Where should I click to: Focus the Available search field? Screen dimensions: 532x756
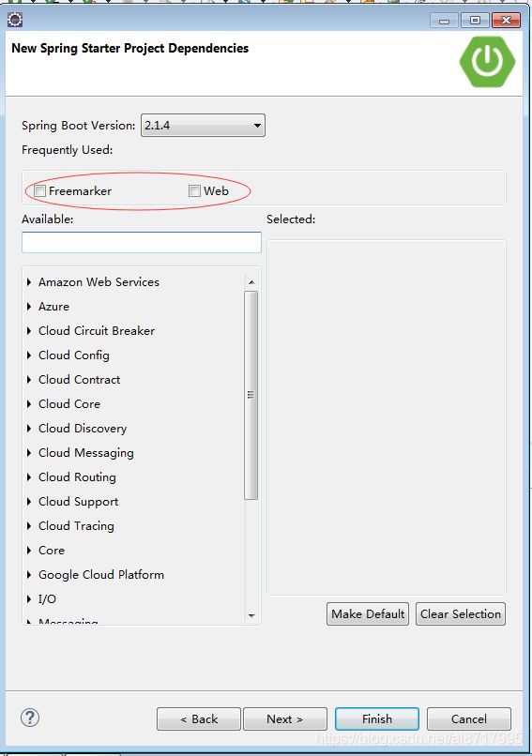142,243
